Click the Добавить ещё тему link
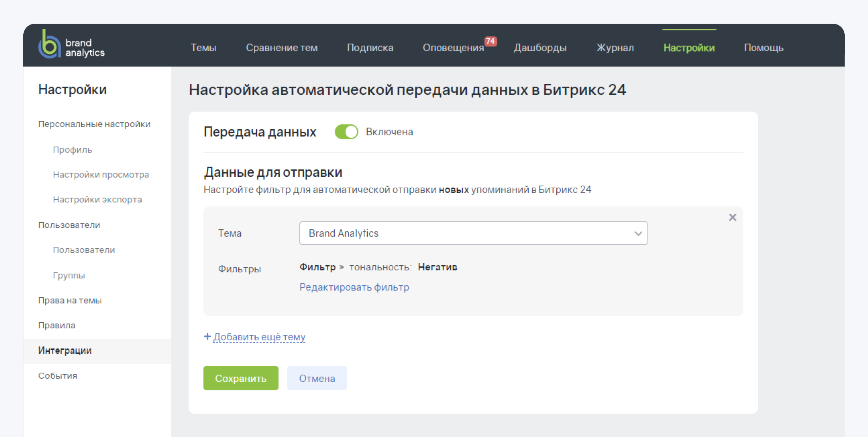The image size is (868, 437). (259, 337)
